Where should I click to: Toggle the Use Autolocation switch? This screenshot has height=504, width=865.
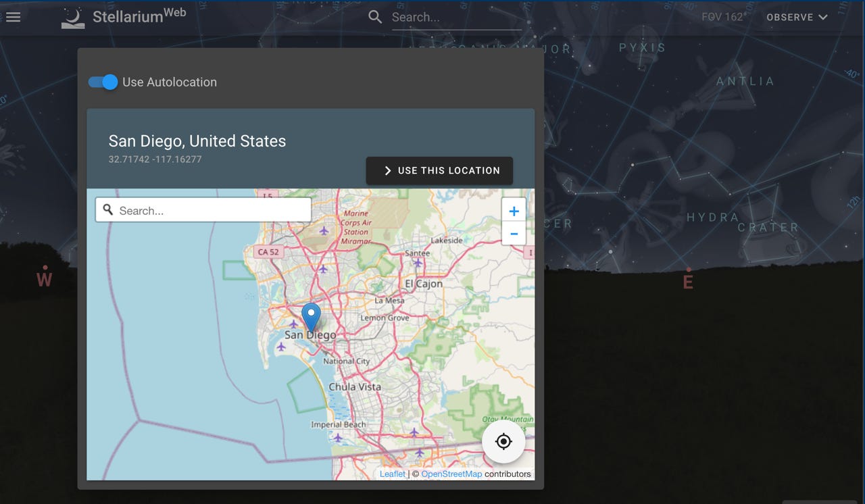coord(103,82)
